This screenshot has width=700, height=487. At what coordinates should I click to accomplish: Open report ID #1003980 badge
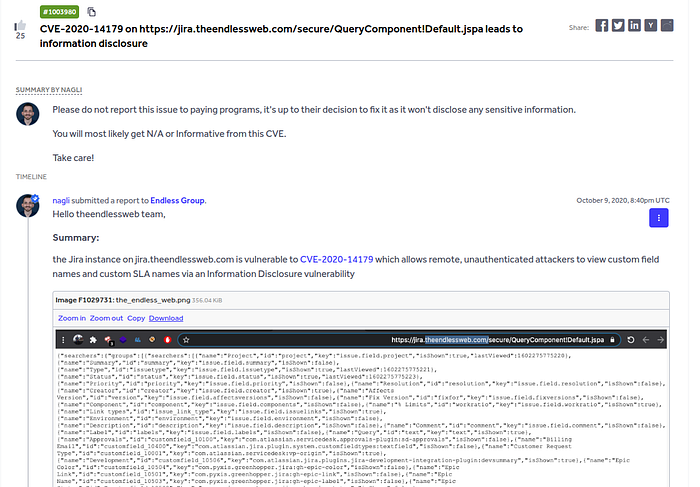point(59,12)
